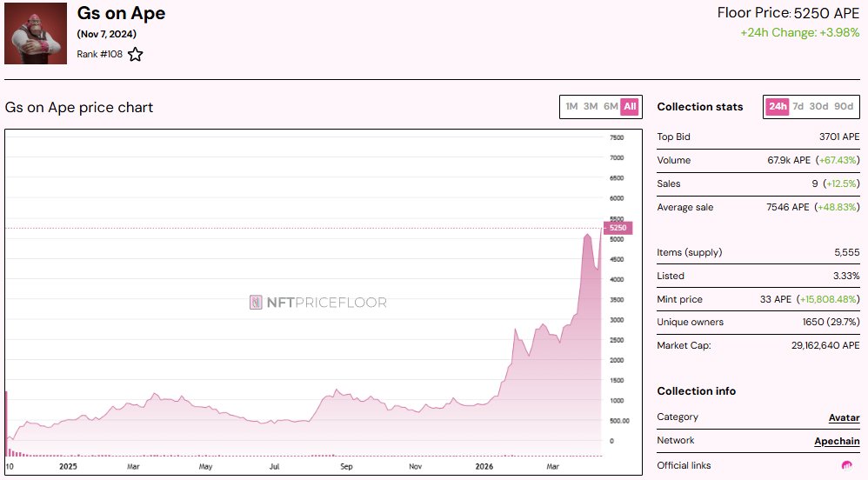The height and width of the screenshot is (480, 868).
Task: Click the tall pink volume bar at the chart's left edge
Action: click(x=7, y=423)
